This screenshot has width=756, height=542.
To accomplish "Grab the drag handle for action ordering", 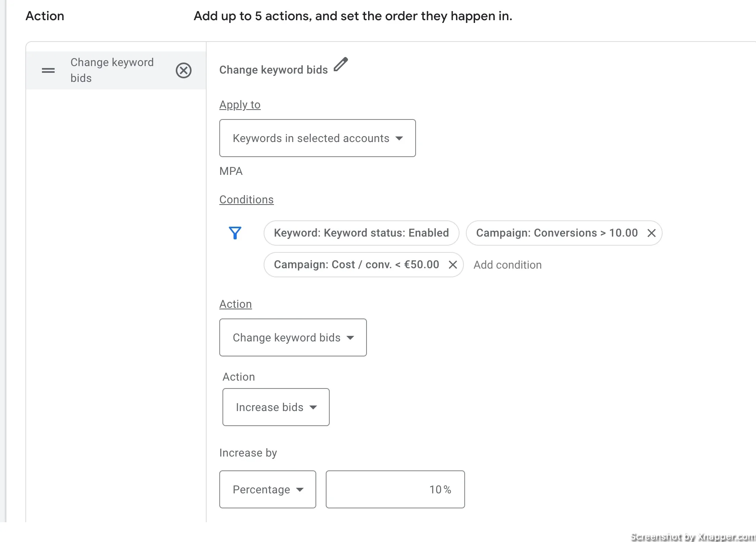I will point(48,70).
